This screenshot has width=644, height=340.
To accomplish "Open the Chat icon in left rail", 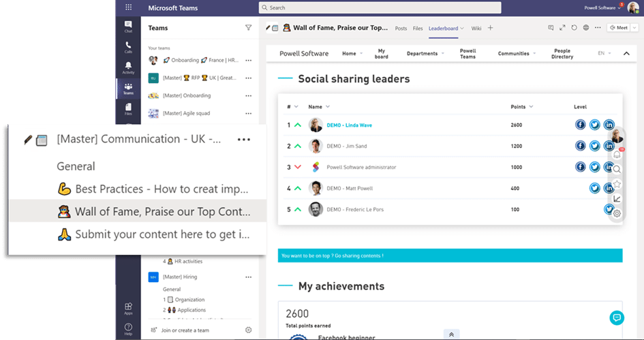I will [x=128, y=26].
